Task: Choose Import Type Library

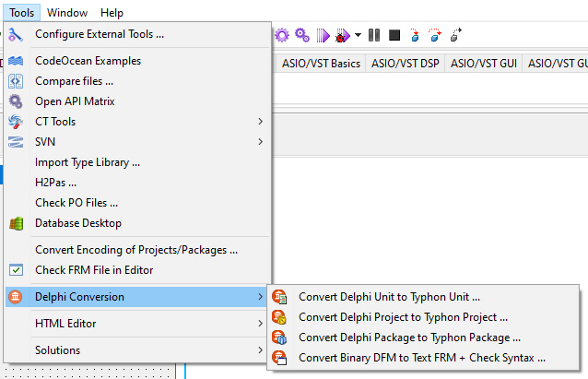Action: 137,162
